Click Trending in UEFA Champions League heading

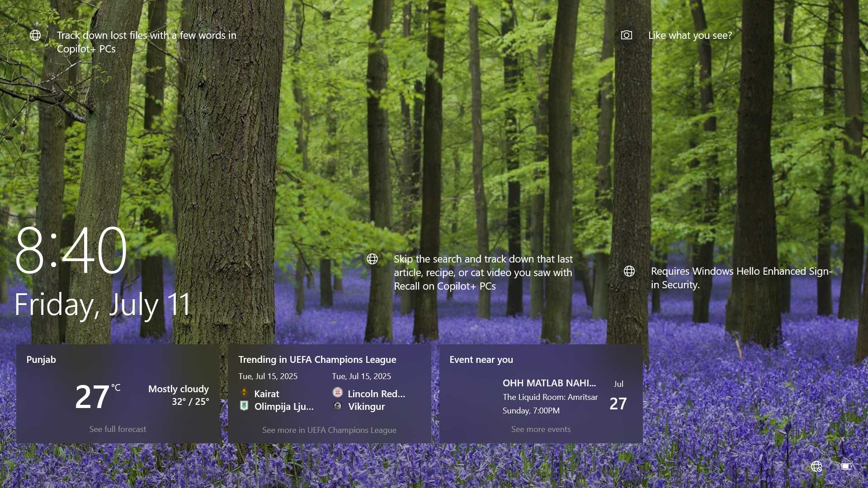[x=317, y=359]
